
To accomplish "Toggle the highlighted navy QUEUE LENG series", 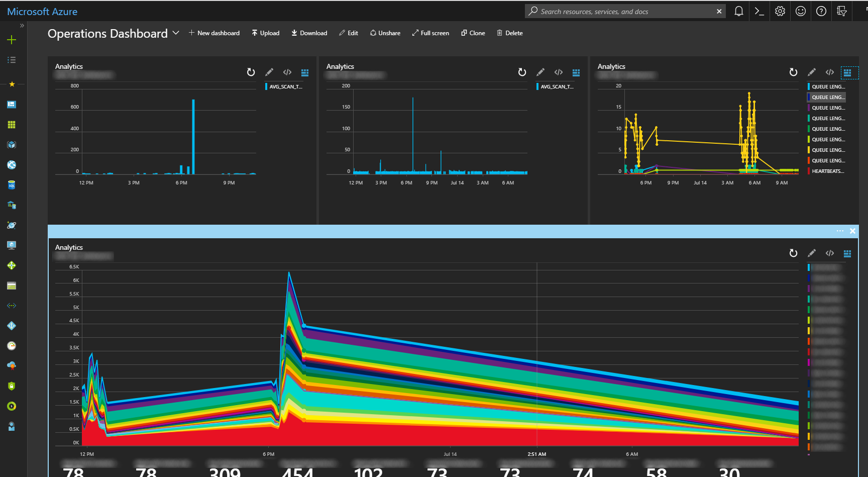I will [x=826, y=98].
